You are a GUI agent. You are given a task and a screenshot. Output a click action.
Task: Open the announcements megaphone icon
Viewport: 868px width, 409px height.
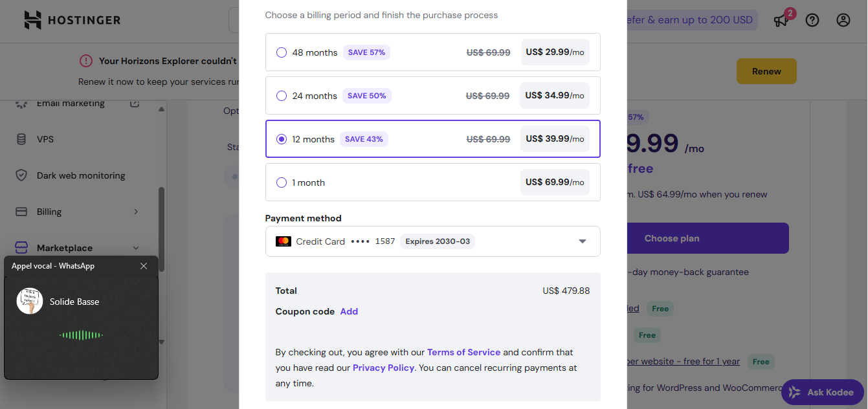pyautogui.click(x=781, y=20)
